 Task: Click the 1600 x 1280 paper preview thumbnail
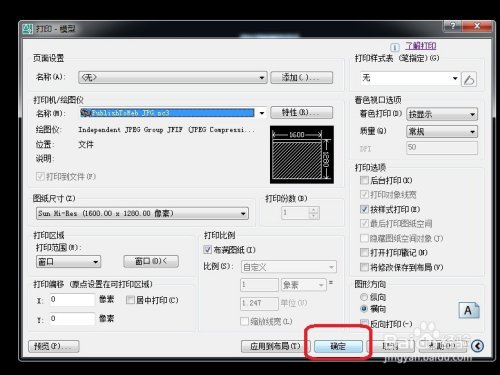coord(302,154)
